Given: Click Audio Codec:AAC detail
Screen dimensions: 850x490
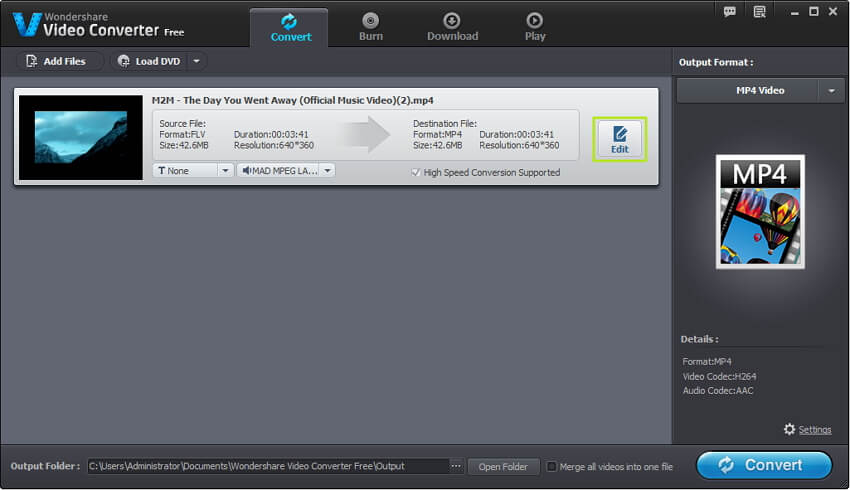Looking at the screenshot, I should pos(718,391).
